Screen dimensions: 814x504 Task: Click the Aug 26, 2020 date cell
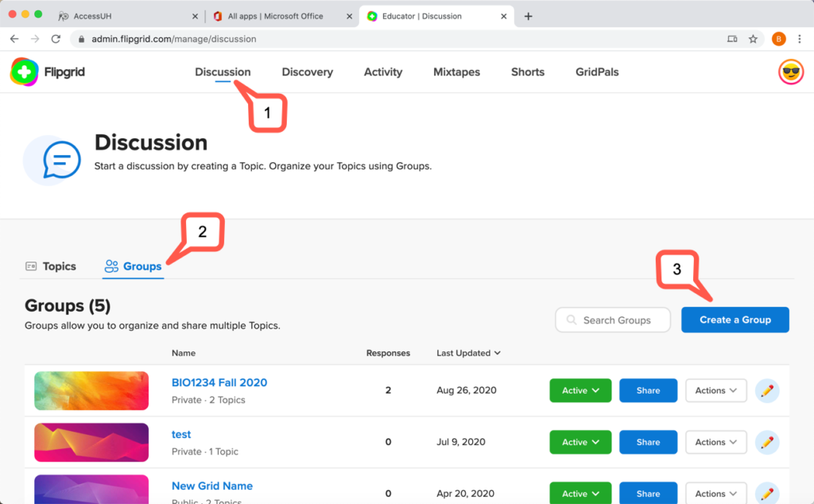coord(466,390)
